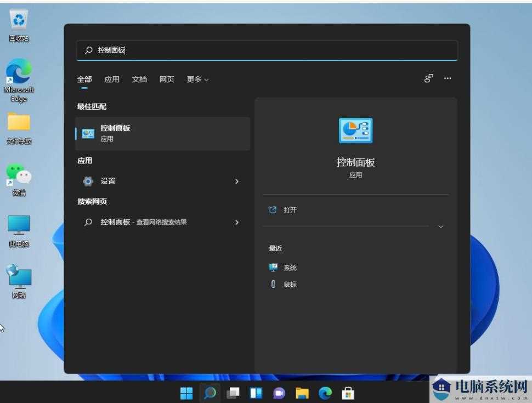Open the recent 鼠标 item
This screenshot has width=532, height=403.
(x=290, y=284)
